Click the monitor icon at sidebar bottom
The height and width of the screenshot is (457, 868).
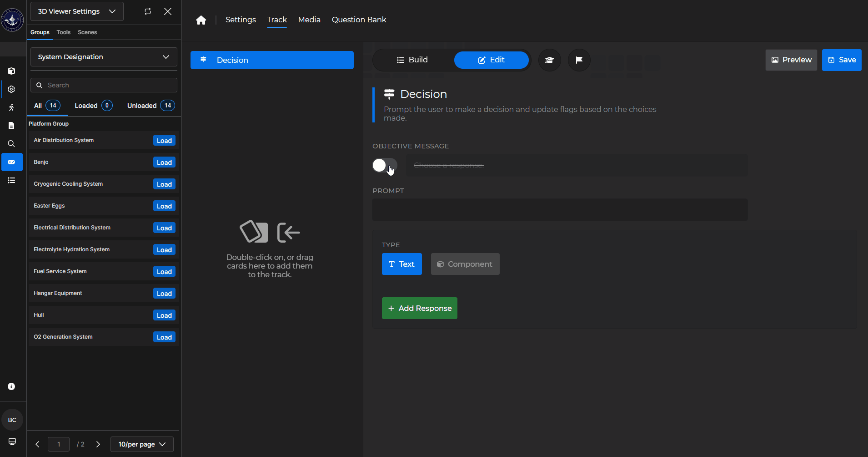click(x=12, y=442)
